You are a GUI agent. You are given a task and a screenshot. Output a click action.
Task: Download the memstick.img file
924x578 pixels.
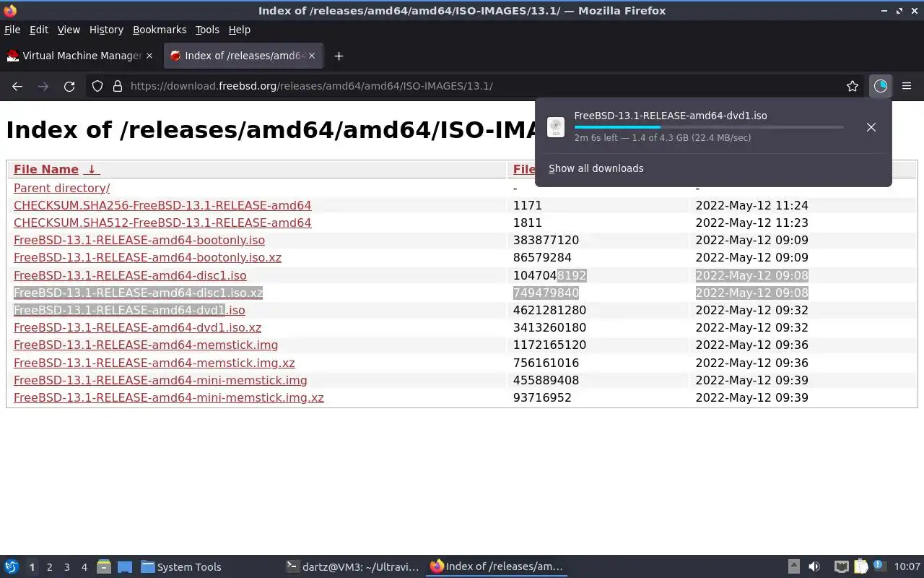146,345
